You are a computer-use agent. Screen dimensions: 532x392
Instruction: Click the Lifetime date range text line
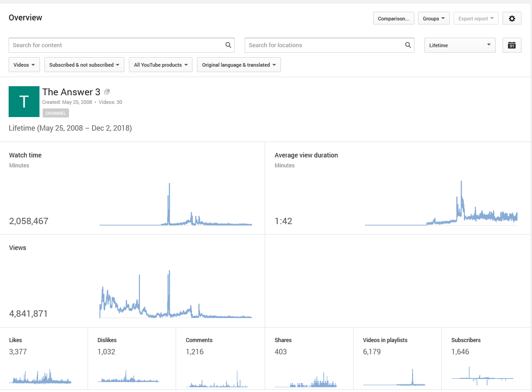pos(70,128)
